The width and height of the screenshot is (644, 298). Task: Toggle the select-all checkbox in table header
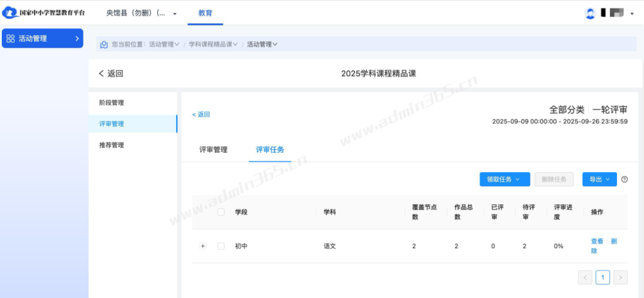(x=221, y=212)
